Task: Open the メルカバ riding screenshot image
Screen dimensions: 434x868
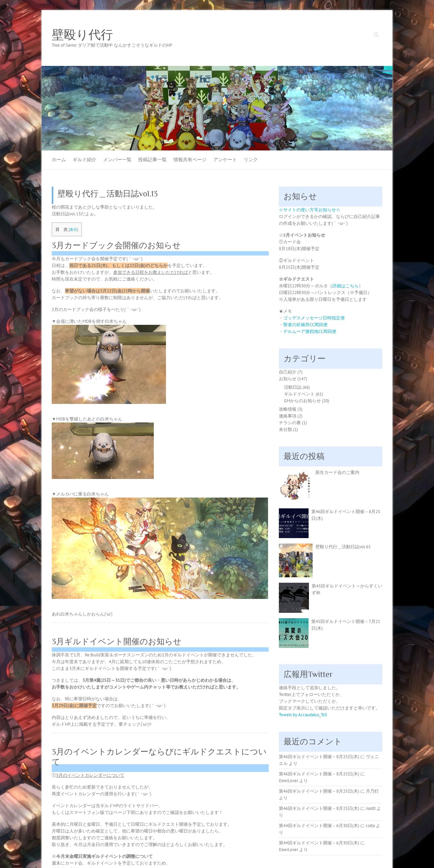Action: [x=160, y=548]
